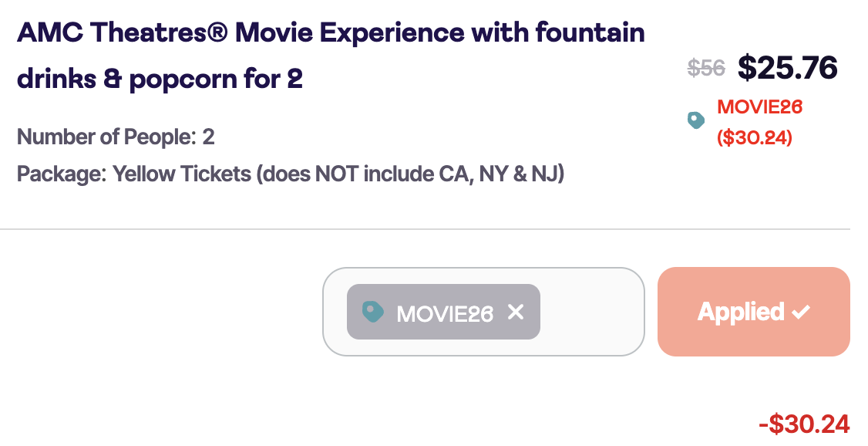Open the AMC Theatres Movie Experience title
This screenshot has height=446, width=868.
click(x=330, y=33)
